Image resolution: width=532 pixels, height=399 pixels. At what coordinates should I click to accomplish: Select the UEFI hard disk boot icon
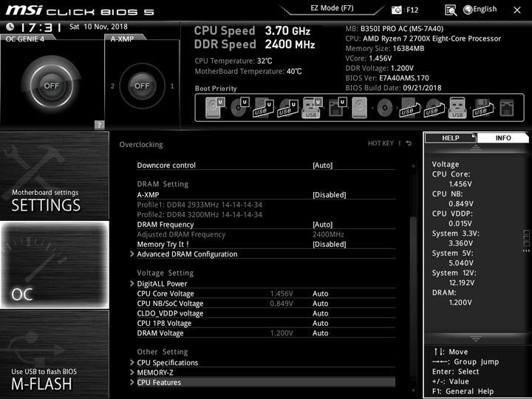click(x=215, y=108)
